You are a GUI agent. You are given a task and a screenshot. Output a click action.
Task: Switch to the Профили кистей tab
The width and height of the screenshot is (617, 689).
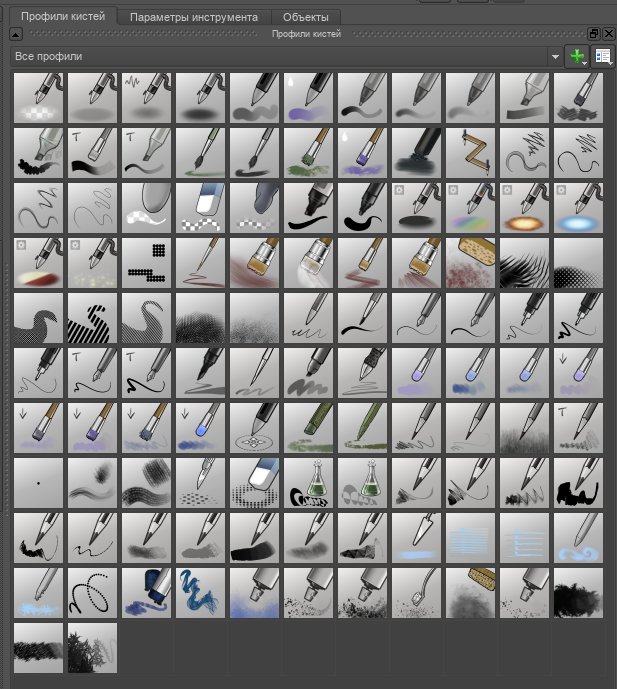coord(63,17)
